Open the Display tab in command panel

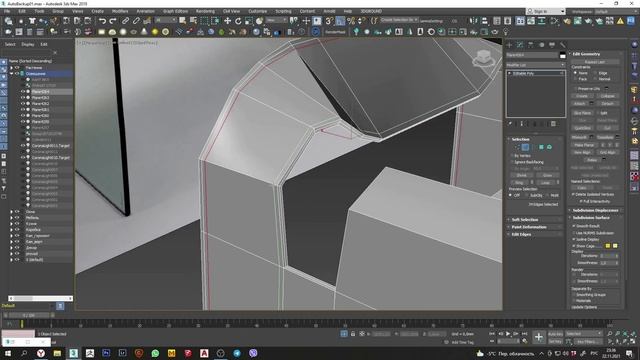[552, 44]
